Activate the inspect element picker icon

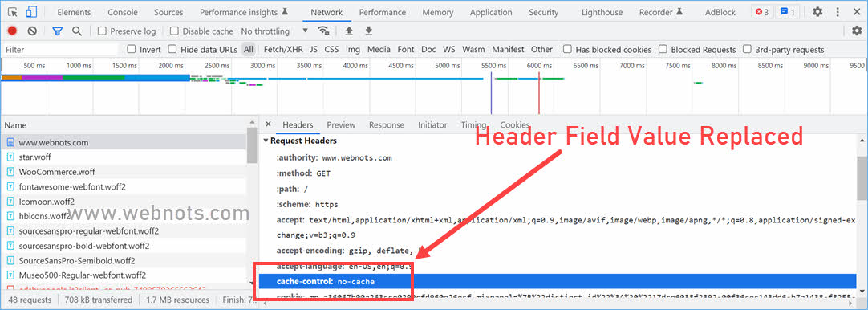coord(12,12)
